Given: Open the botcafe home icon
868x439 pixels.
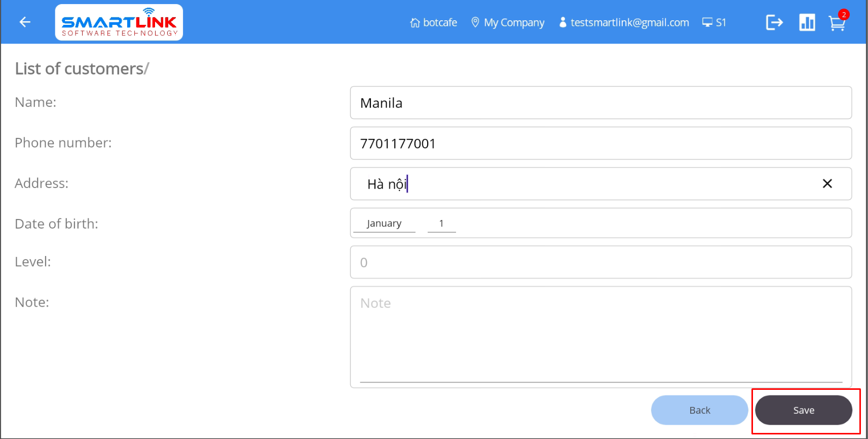Looking at the screenshot, I should pyautogui.click(x=414, y=23).
